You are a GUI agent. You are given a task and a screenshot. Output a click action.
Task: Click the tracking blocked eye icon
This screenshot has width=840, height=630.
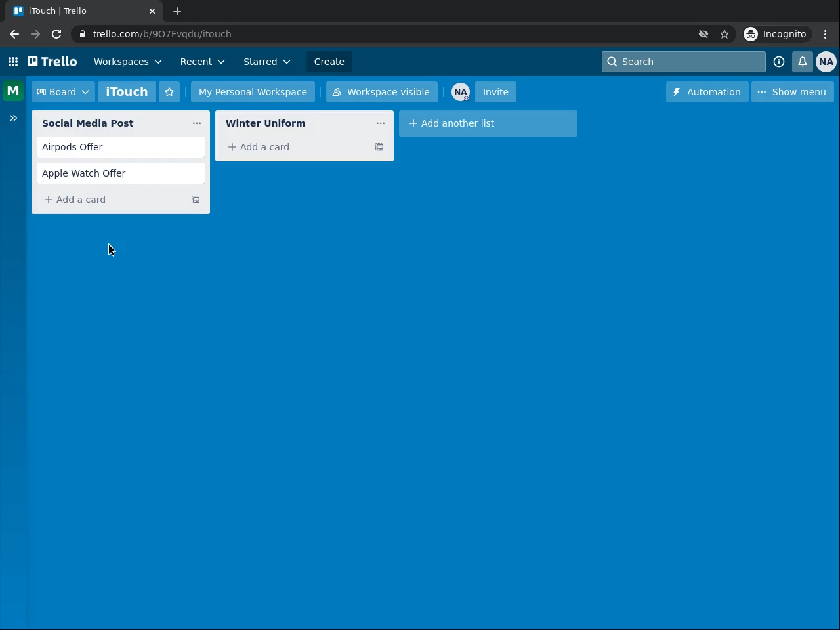[x=703, y=34]
